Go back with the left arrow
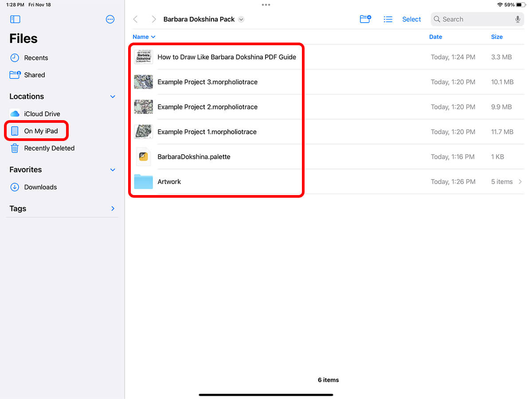This screenshot has width=532, height=399. 136,20
